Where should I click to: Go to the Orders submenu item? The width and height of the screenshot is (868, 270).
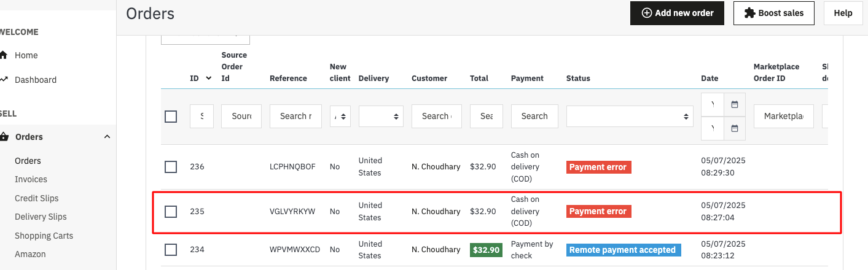click(x=28, y=161)
